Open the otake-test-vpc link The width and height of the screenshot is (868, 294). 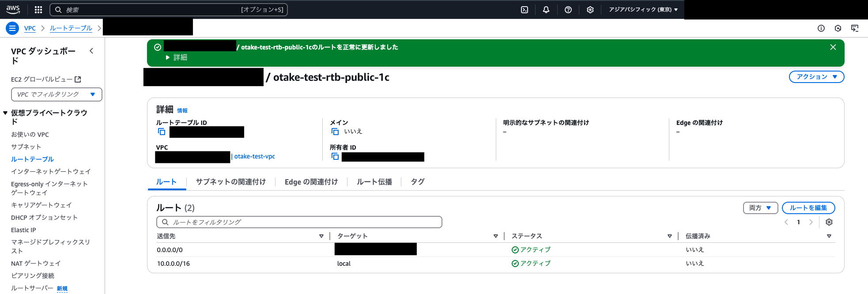[x=255, y=156]
